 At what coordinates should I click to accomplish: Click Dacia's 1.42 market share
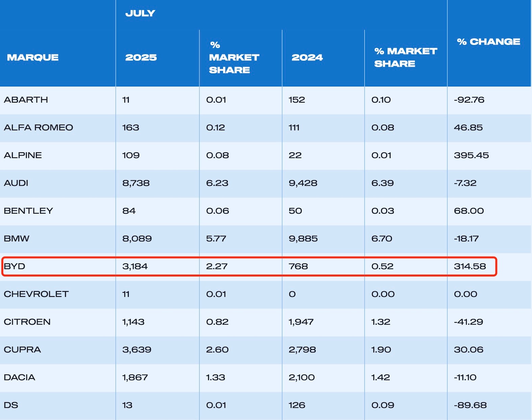tap(381, 377)
